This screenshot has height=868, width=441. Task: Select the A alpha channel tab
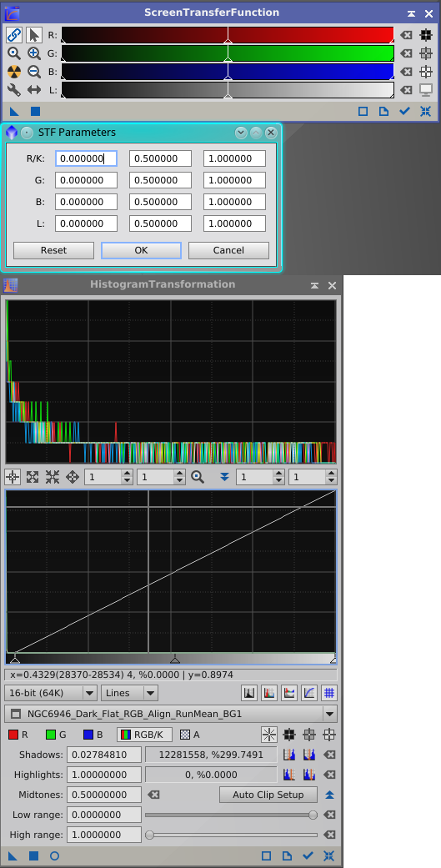click(x=190, y=735)
